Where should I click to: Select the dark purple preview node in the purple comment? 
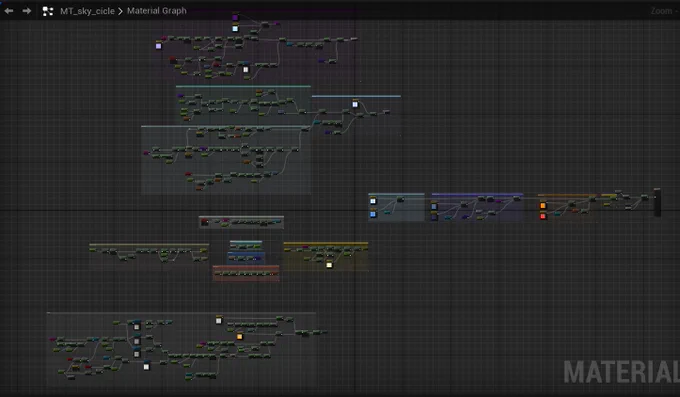click(434, 217)
